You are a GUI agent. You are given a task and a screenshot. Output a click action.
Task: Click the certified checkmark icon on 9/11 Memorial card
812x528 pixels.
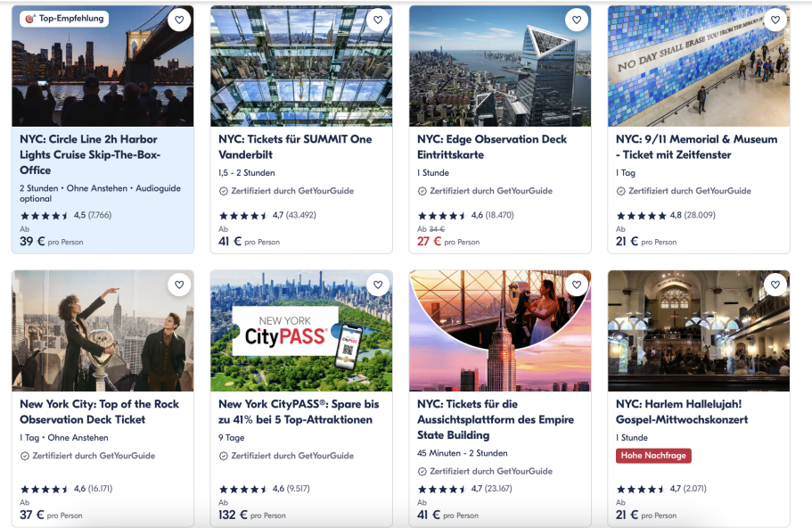(x=620, y=191)
